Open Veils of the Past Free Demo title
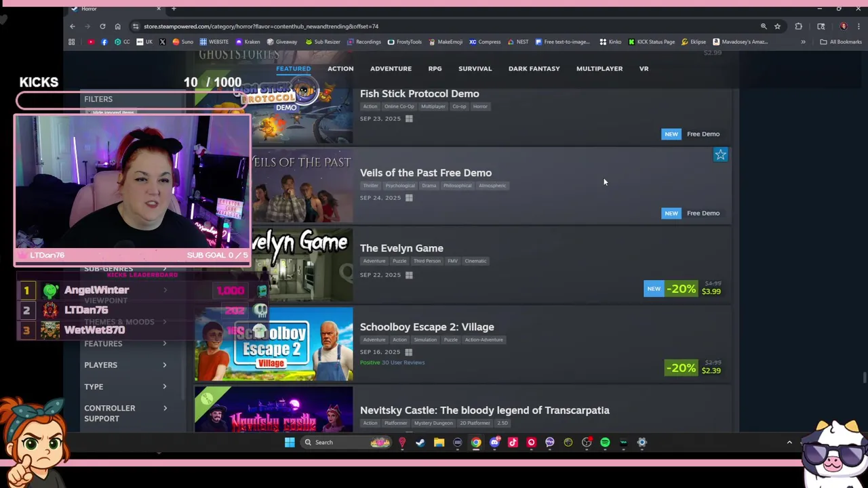This screenshot has width=868, height=488. click(425, 173)
